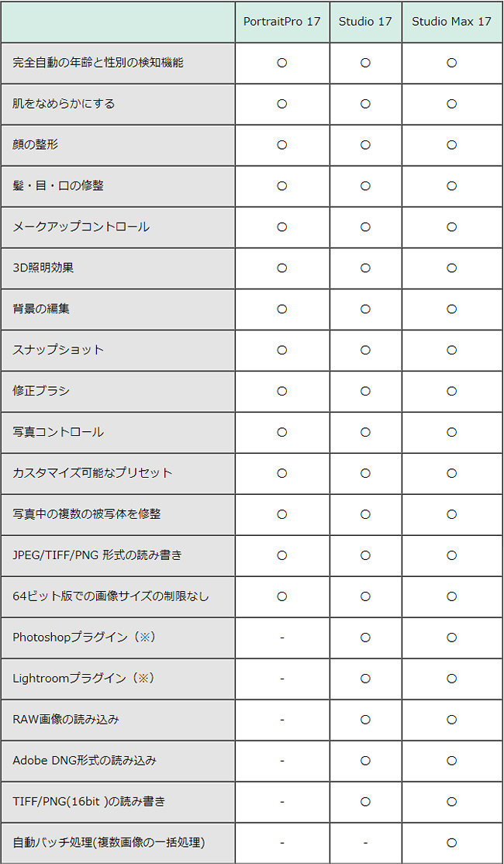
Task: Select the Adobe DNG形式の読み込み row label
Action: coord(85,760)
